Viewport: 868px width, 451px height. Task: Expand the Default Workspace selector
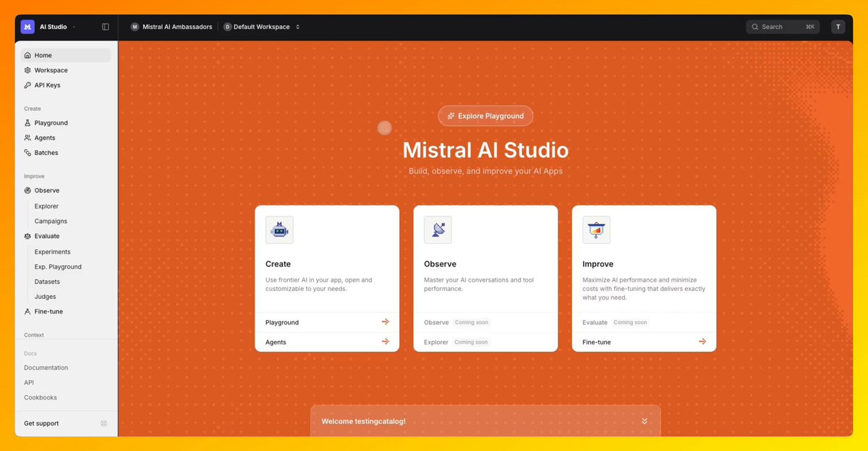(261, 27)
